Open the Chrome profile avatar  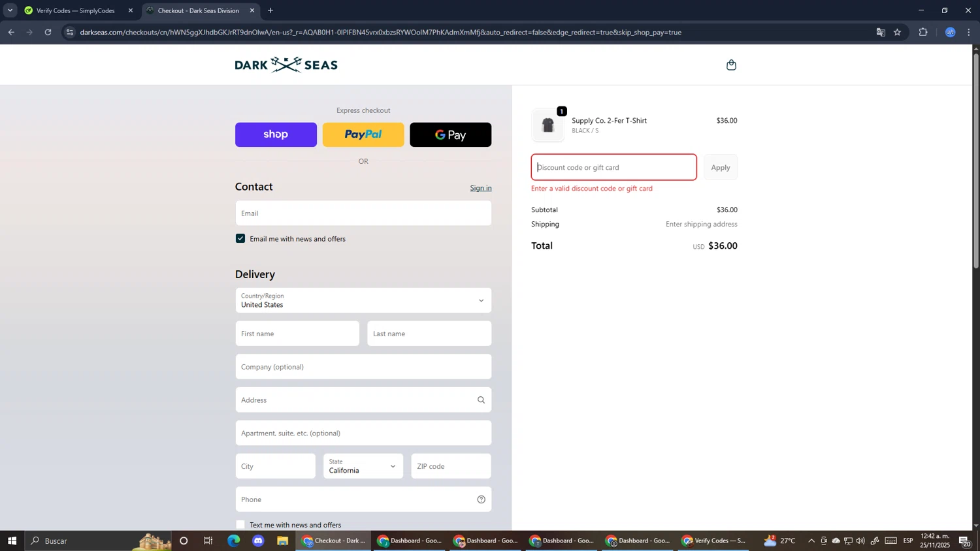pyautogui.click(x=951, y=32)
